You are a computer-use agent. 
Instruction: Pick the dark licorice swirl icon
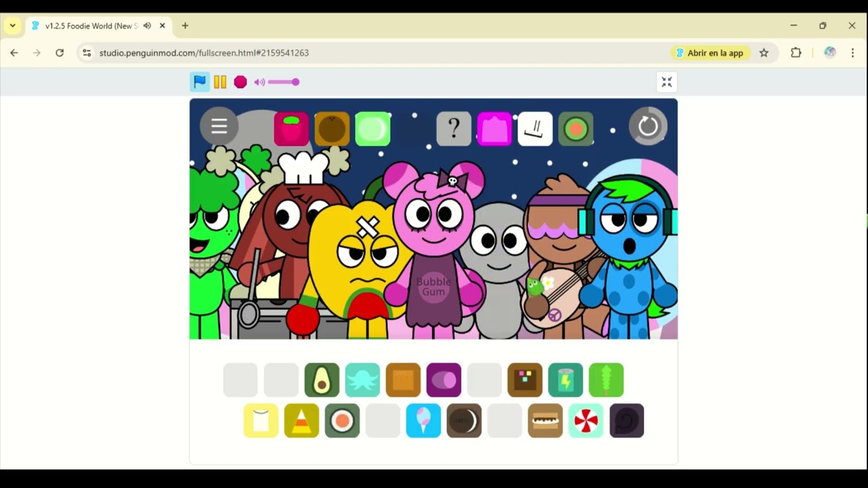pyautogui.click(x=627, y=421)
